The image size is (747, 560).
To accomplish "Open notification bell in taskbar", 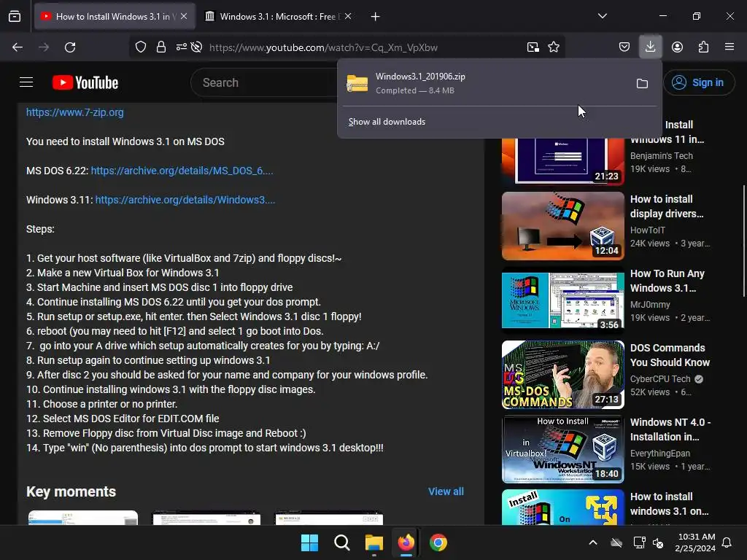I will pyautogui.click(x=727, y=542).
